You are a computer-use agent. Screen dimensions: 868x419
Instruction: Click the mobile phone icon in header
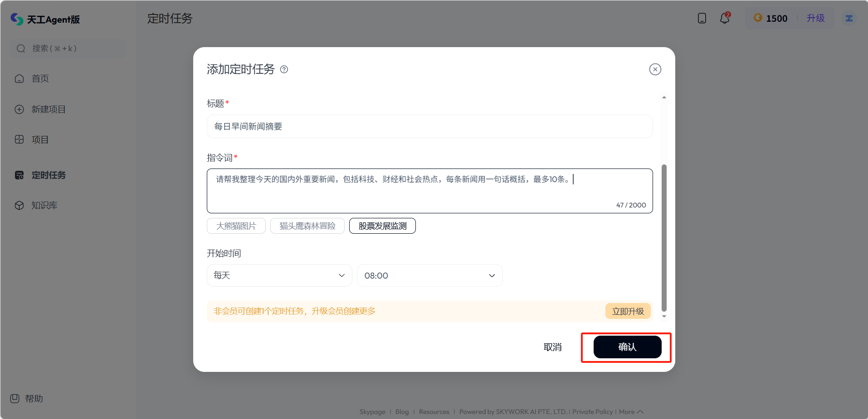pos(702,18)
